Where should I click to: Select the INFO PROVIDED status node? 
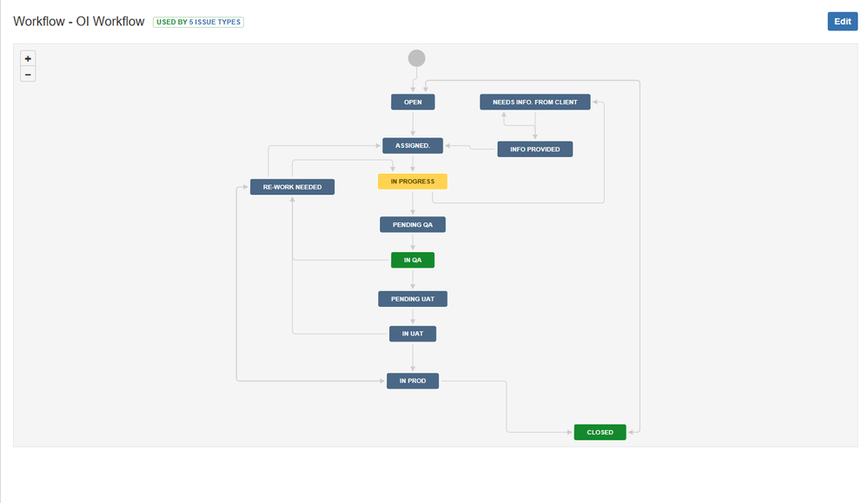534,149
